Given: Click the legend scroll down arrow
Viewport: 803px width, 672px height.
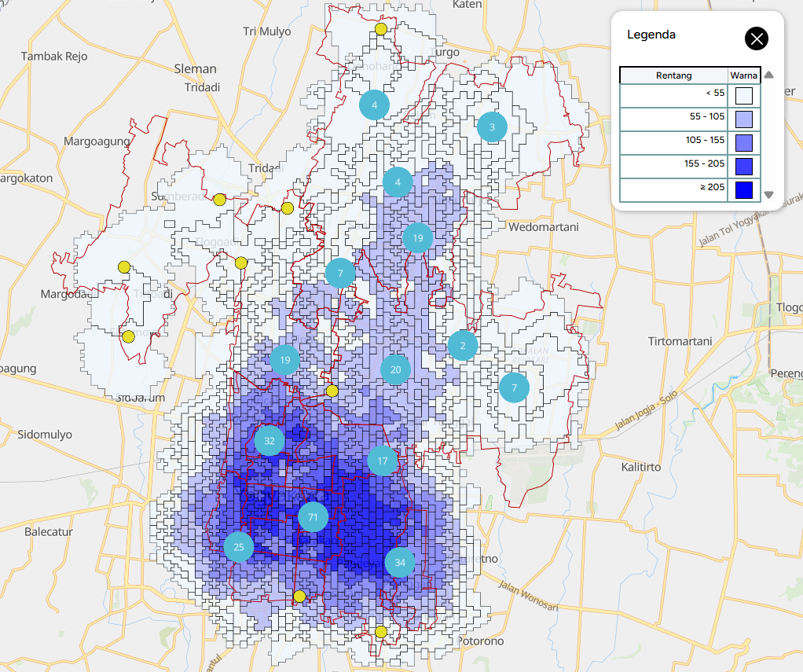Looking at the screenshot, I should 768,195.
